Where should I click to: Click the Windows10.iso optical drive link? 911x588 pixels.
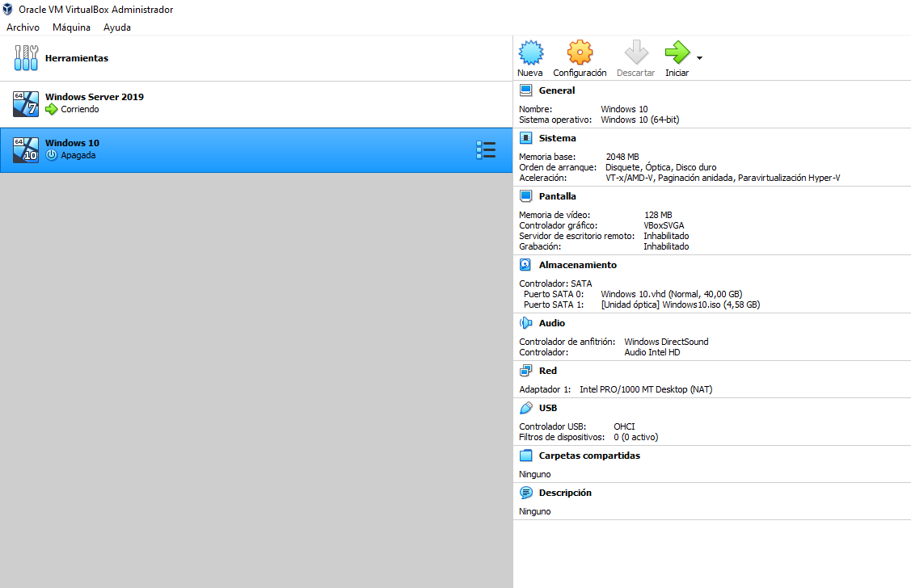tap(681, 304)
